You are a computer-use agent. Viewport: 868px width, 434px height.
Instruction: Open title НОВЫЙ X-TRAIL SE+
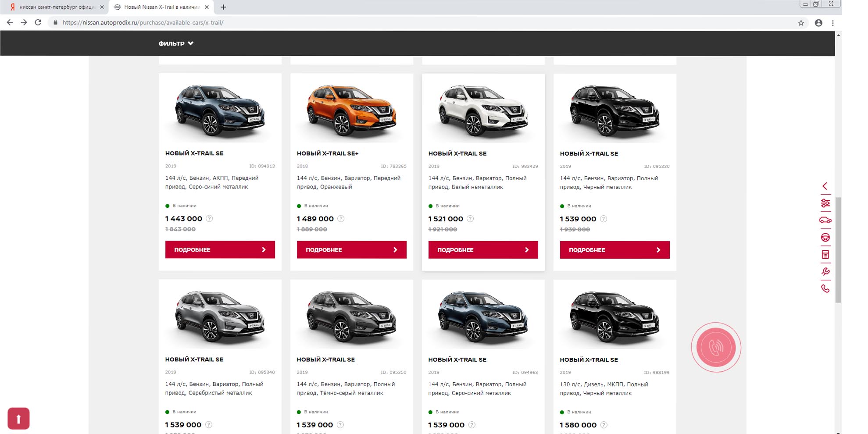pyautogui.click(x=328, y=153)
